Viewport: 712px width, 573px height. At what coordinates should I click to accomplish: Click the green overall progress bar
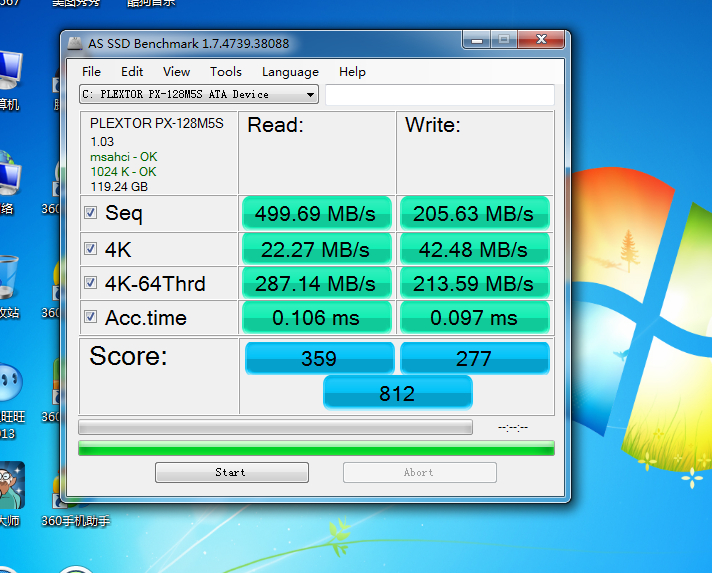click(316, 448)
